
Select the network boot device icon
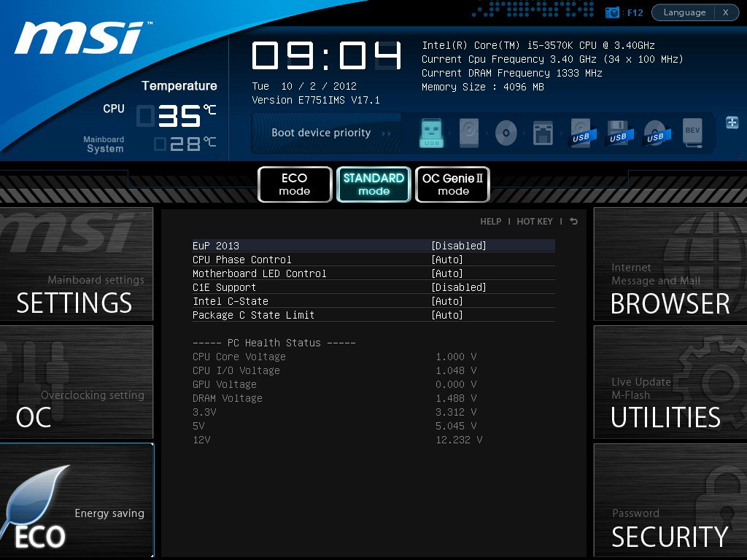tap(543, 133)
